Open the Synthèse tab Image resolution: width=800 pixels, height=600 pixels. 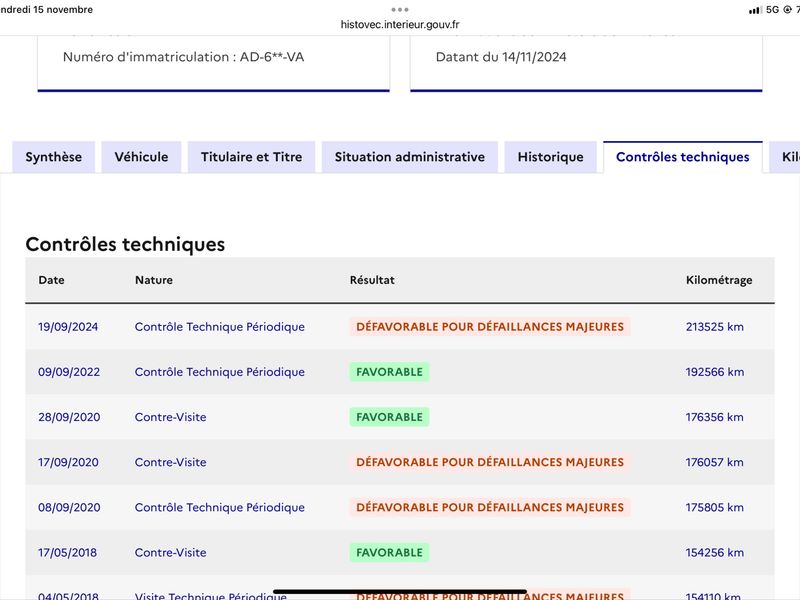pyautogui.click(x=54, y=157)
